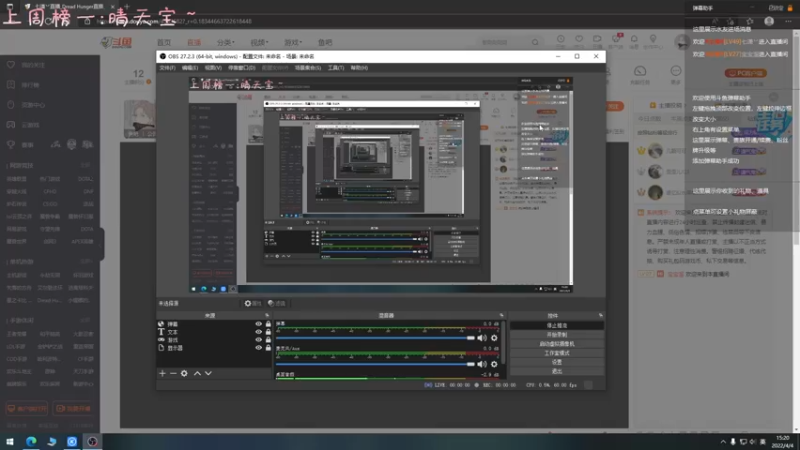Click 滤镜 filter button above sources
Screen dimensions: 800x450
(x=277, y=303)
